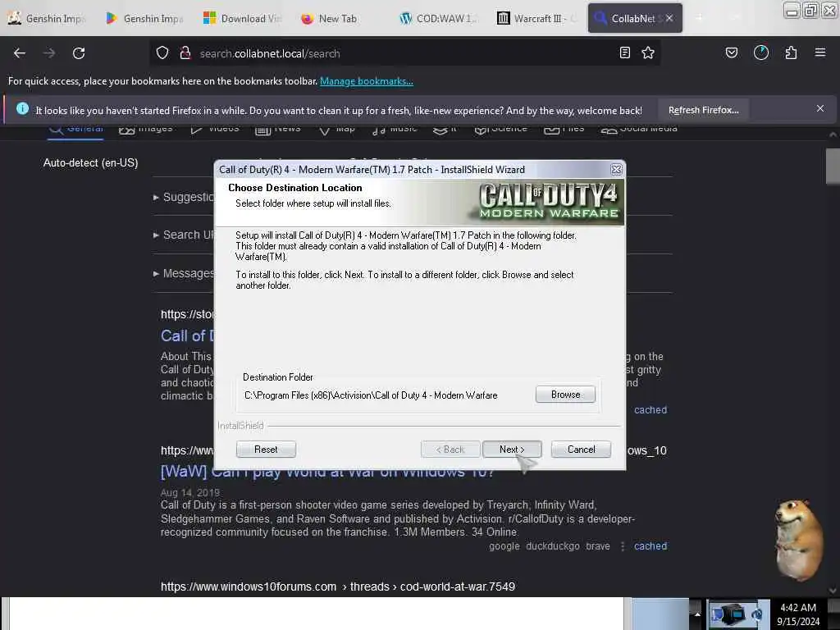Close the CollabNet tab

669,18
